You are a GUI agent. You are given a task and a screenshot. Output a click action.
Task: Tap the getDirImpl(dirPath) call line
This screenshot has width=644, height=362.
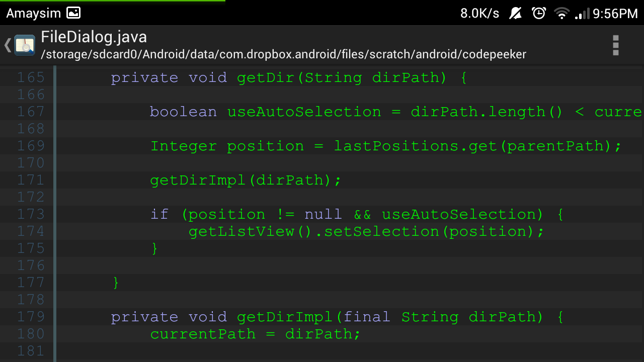pyautogui.click(x=246, y=180)
